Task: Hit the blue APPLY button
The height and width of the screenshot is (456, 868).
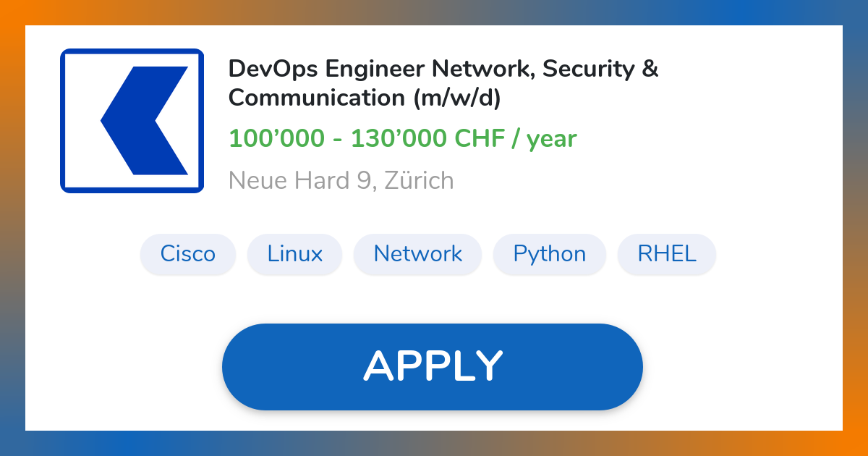Action: pyautogui.click(x=433, y=366)
